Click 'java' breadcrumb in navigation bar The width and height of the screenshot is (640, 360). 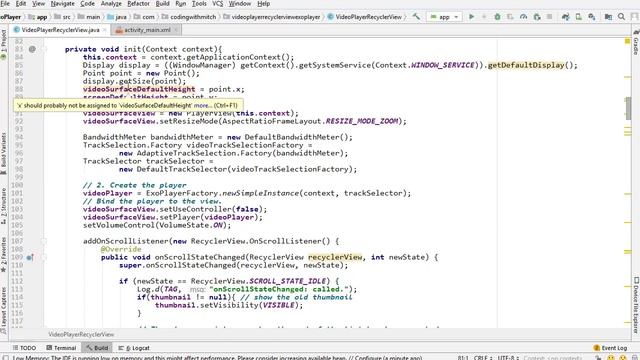117,17
